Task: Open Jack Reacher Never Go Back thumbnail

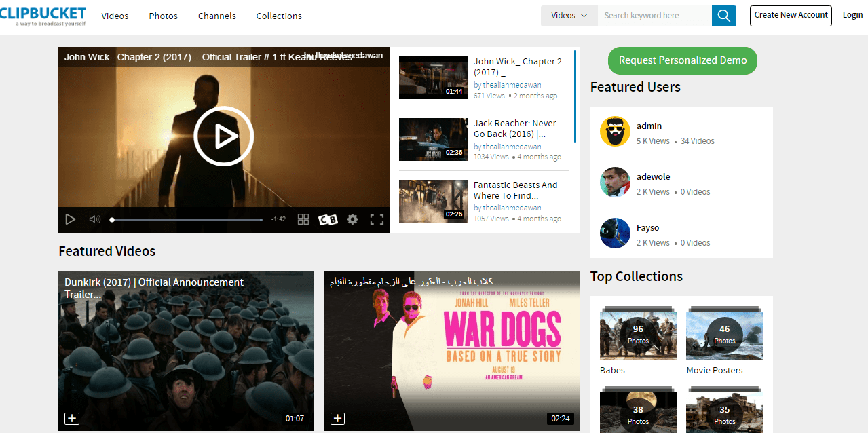Action: pos(433,139)
